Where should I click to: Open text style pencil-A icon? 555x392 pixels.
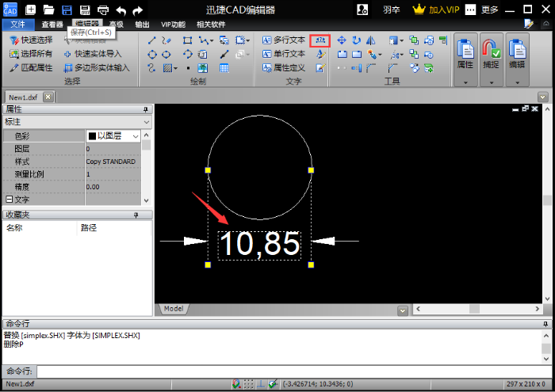320,55
